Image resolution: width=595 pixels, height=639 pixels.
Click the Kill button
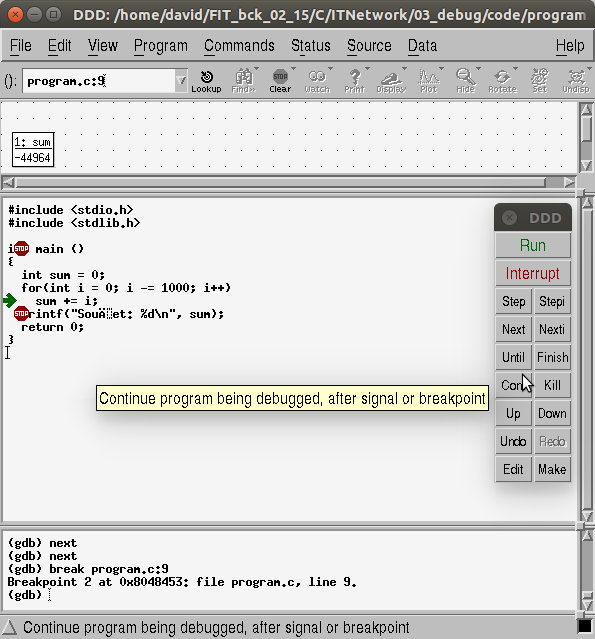(x=552, y=385)
